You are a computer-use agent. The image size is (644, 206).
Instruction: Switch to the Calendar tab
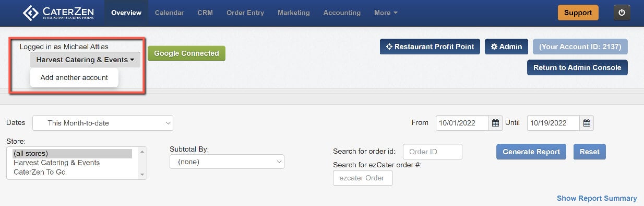169,13
